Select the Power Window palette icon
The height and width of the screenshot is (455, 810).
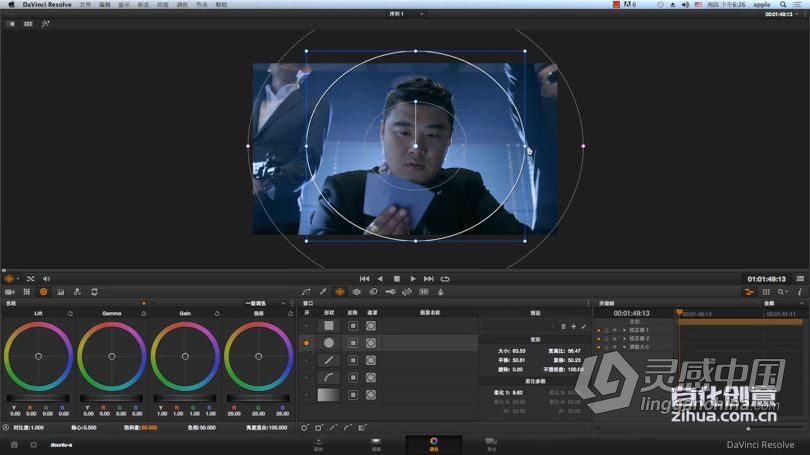pyautogui.click(x=340, y=292)
